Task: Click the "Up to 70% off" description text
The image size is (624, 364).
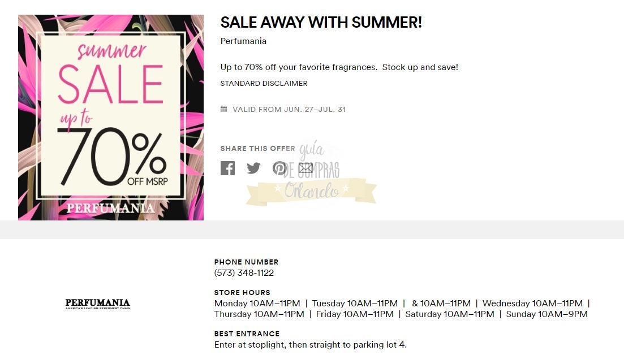Action: [x=339, y=67]
